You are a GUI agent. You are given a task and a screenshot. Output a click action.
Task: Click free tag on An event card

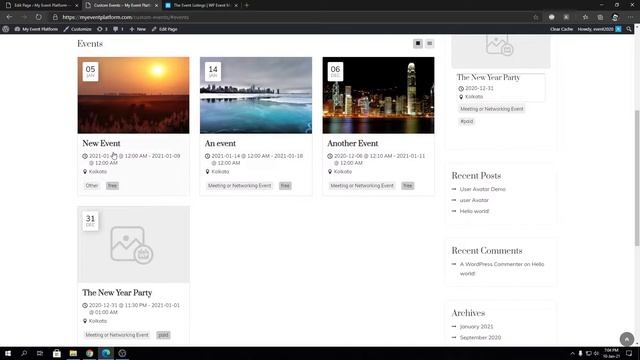click(285, 186)
